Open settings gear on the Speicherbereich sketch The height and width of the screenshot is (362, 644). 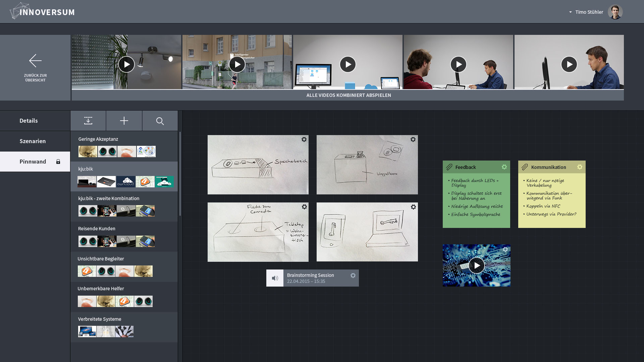tap(304, 139)
